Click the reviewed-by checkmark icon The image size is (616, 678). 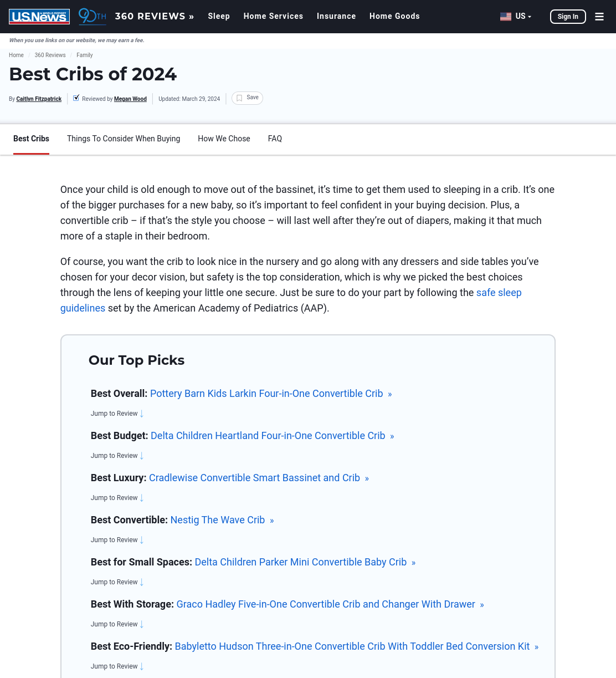pyautogui.click(x=76, y=98)
